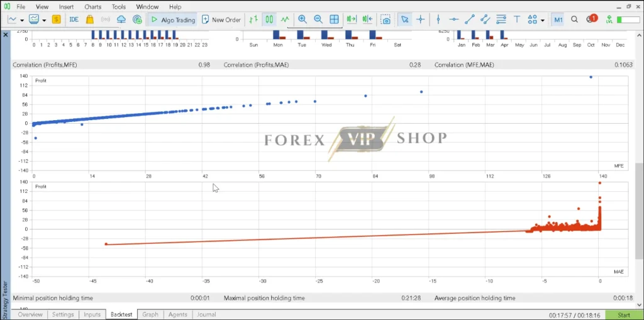Switch to the Inputs tab
The width and height of the screenshot is (644, 320).
click(92, 315)
